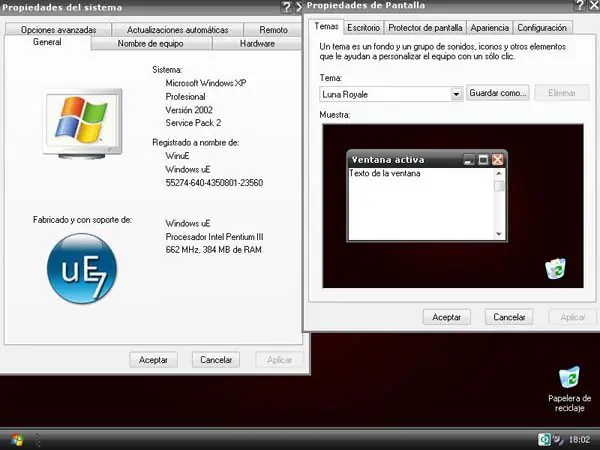
Task: Click the WinuE registered name text
Action: [x=177, y=156]
